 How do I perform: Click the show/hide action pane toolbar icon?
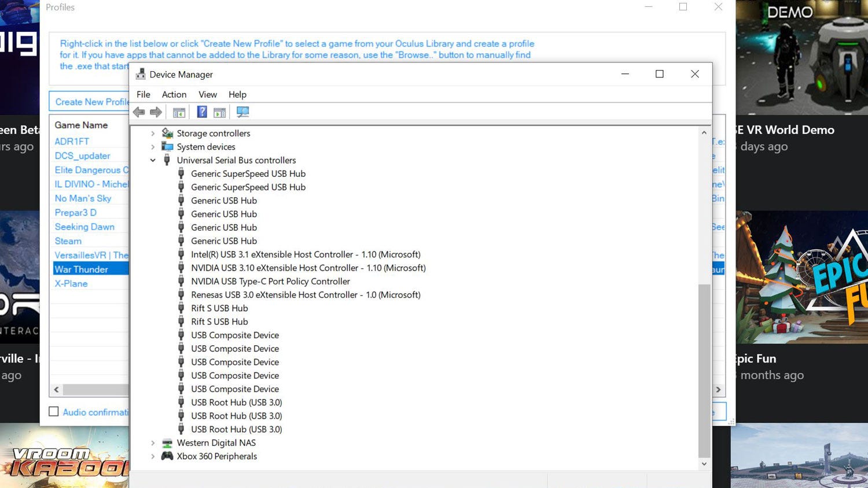[x=220, y=113]
